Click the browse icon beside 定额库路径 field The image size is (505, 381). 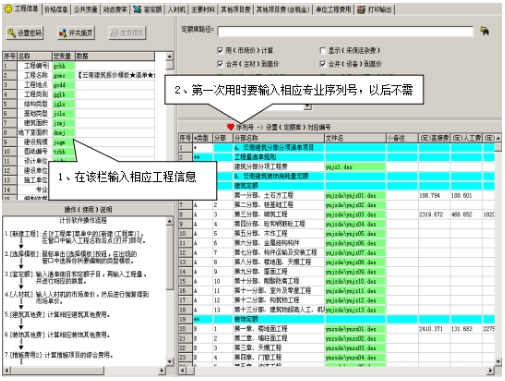pyautogui.click(x=485, y=31)
